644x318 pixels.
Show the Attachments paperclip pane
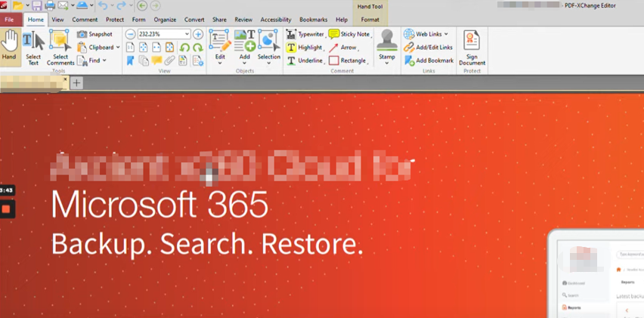[x=169, y=60]
